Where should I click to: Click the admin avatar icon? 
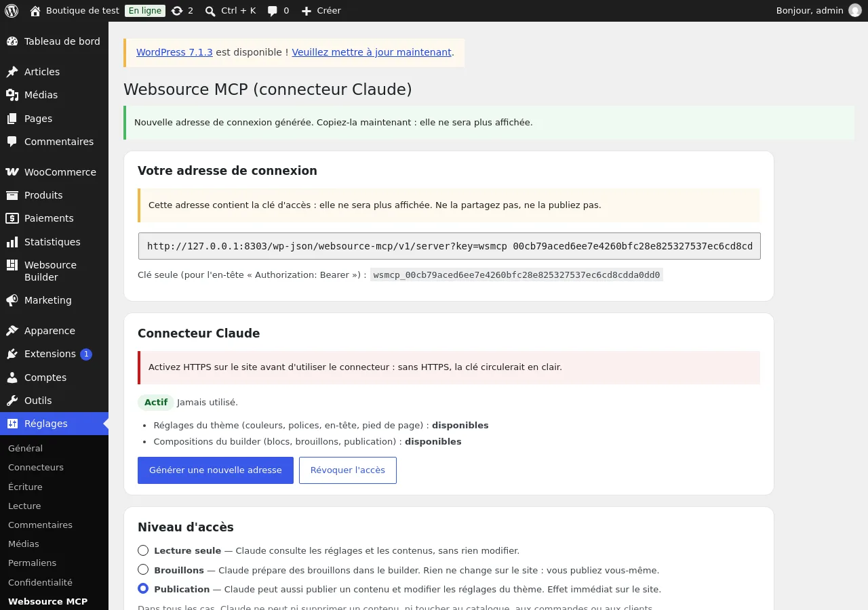[x=854, y=11]
